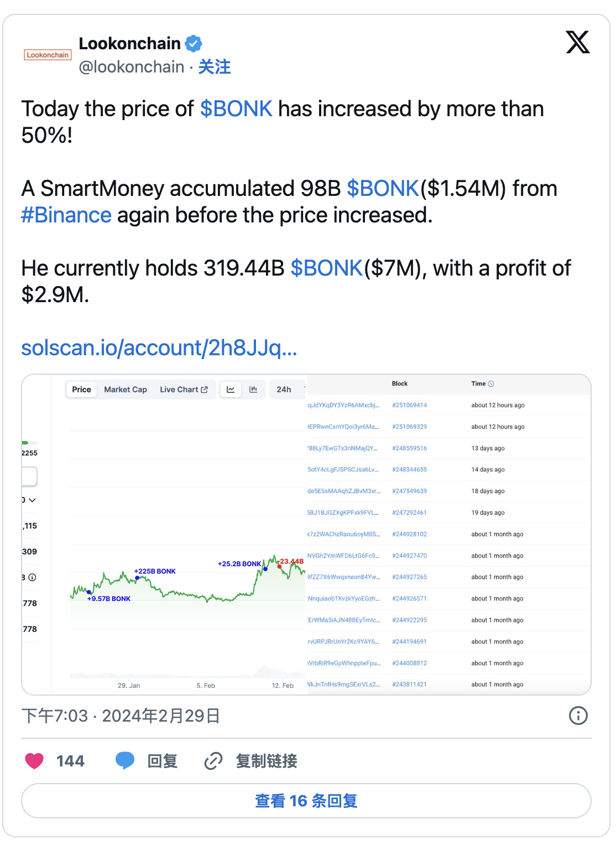Select the candlestick chart icon
Viewport: 616px width, 850px height.
pos(253,390)
